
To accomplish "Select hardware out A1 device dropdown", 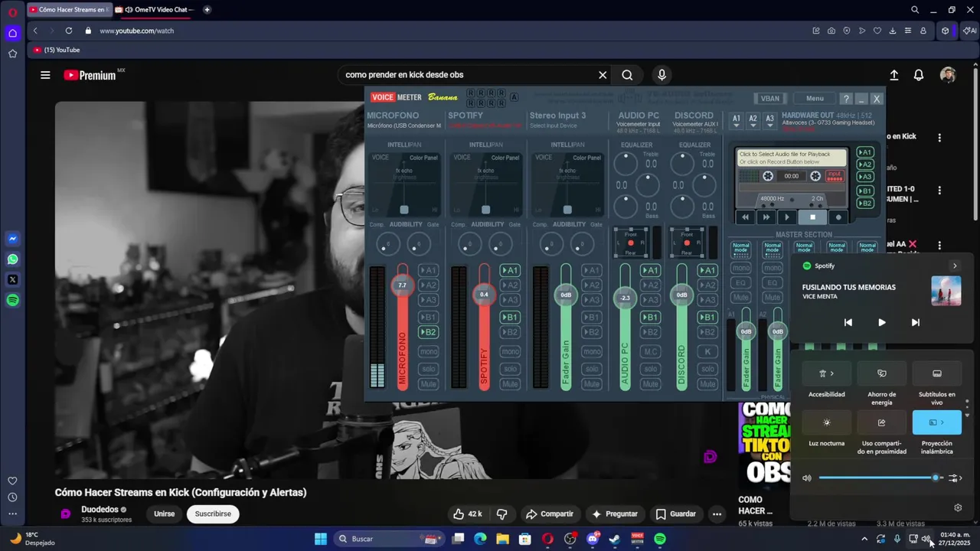I will (x=737, y=120).
